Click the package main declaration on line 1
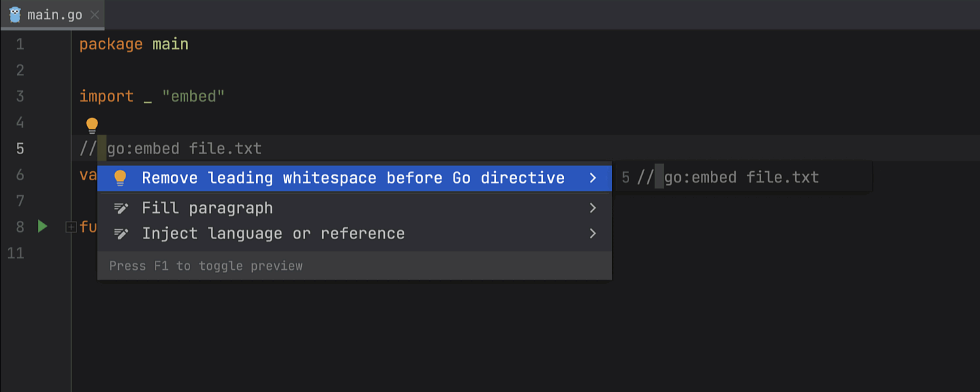Screen dimensions: 980x392 coord(134,44)
